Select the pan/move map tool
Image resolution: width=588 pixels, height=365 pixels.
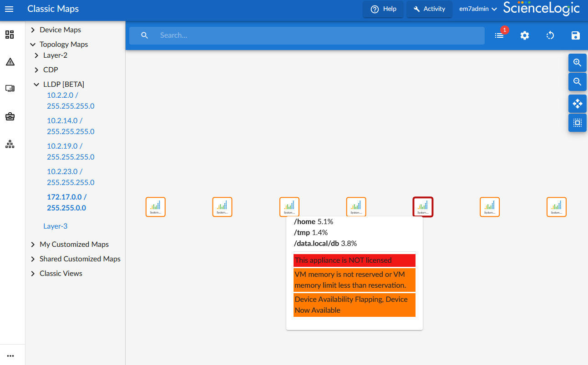pyautogui.click(x=577, y=104)
